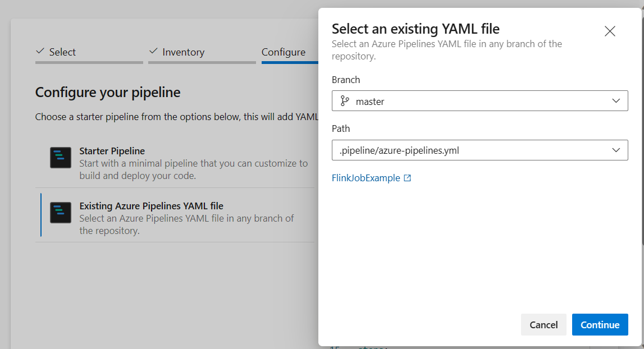Click the Configure your pipeline heading
Viewport: 644px width, 349px height.
point(108,93)
